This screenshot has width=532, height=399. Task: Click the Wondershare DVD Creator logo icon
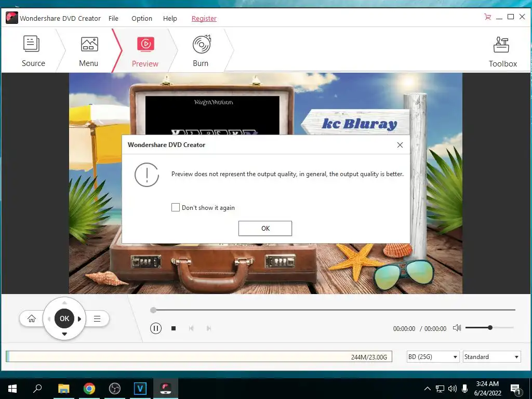(x=11, y=18)
